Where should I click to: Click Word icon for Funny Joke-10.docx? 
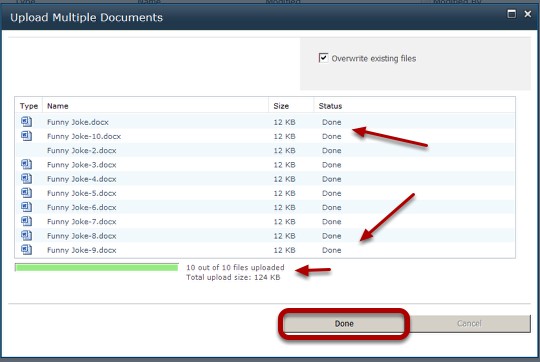(x=27, y=136)
